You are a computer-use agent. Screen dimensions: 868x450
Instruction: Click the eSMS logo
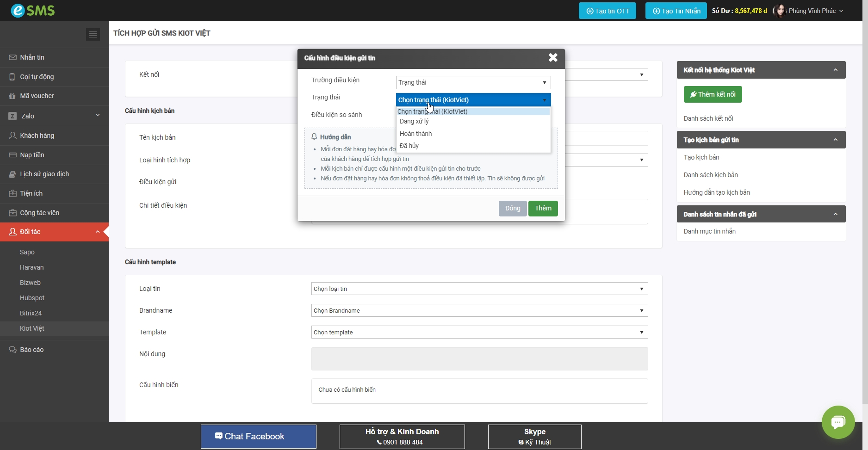coord(33,10)
